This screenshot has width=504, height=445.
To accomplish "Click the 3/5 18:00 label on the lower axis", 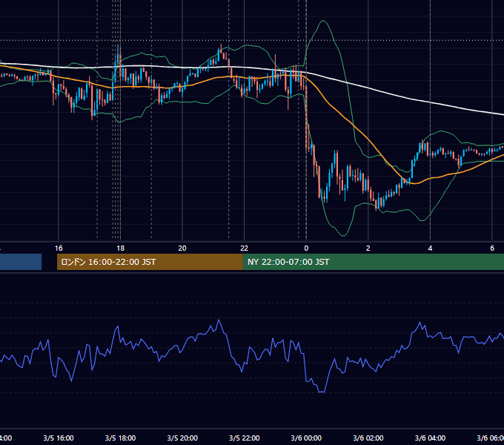I will [x=121, y=438].
